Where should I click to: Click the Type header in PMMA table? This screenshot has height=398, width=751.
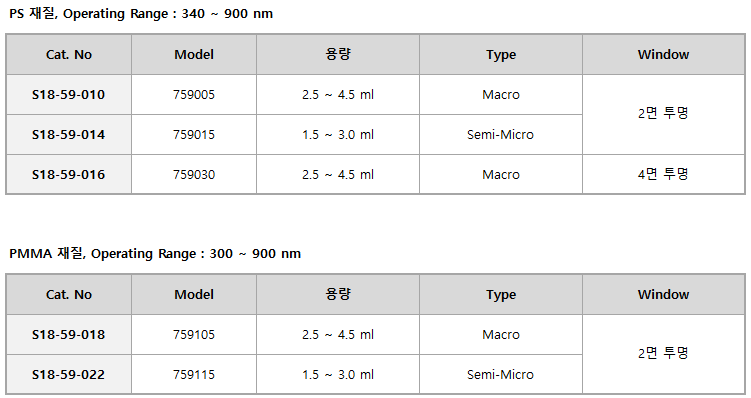[501, 294]
